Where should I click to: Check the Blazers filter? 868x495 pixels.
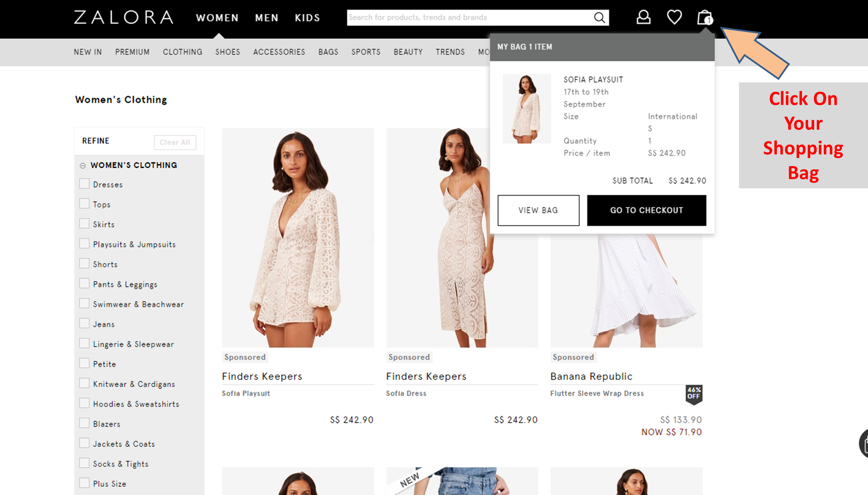84,423
